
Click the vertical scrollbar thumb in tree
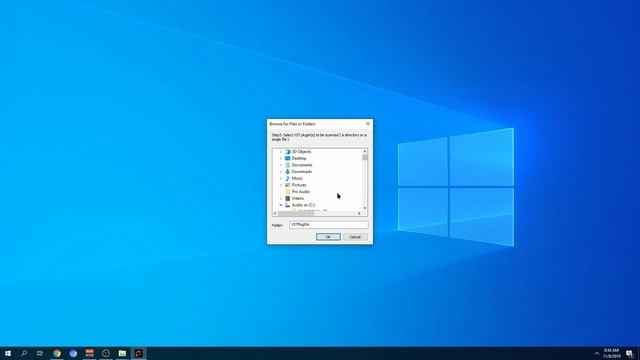click(364, 157)
